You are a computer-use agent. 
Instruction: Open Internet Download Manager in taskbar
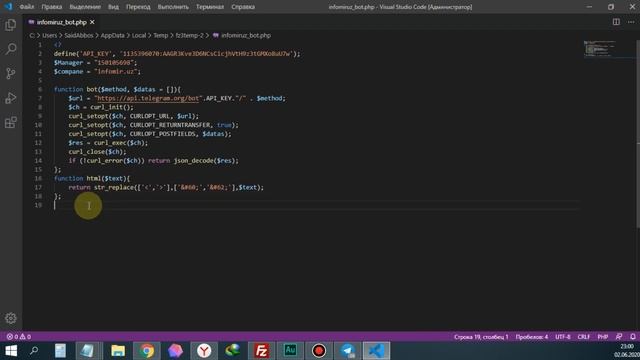click(233, 351)
